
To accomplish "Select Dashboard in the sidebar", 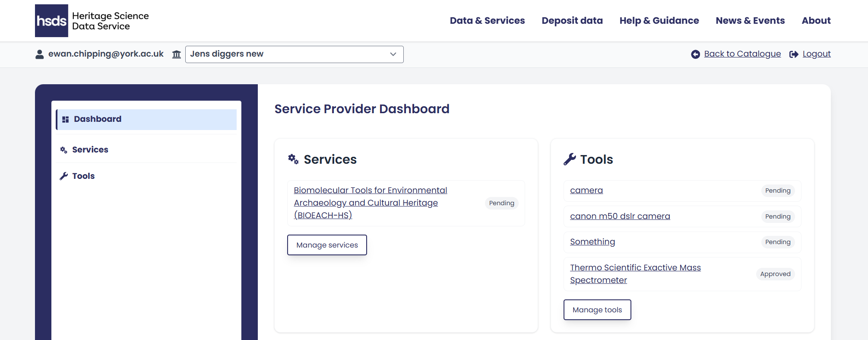I will click(146, 120).
